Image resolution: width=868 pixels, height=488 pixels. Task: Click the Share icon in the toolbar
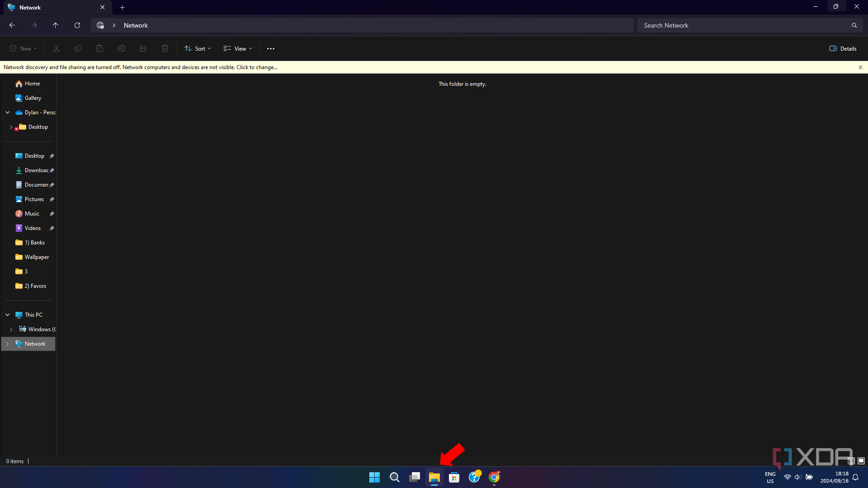[143, 48]
